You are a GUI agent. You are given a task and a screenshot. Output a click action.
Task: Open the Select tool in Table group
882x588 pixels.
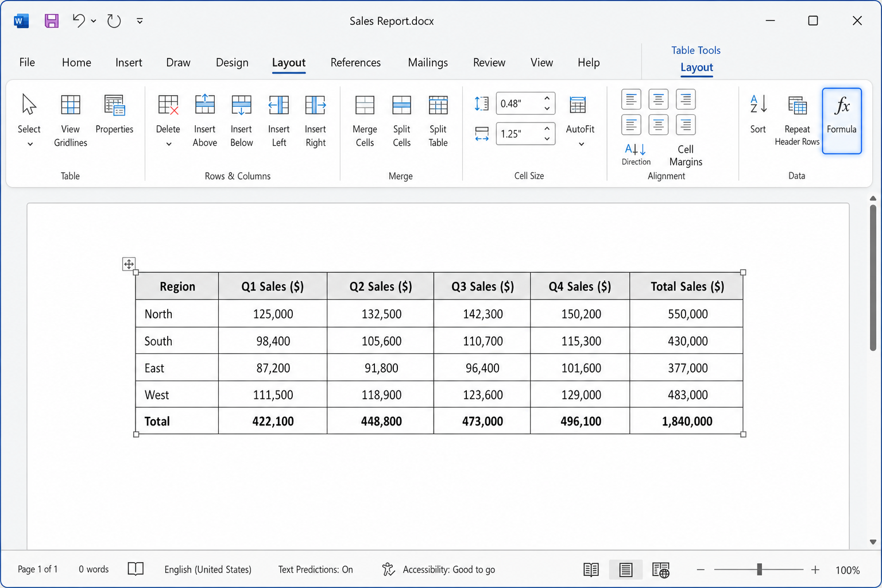29,121
